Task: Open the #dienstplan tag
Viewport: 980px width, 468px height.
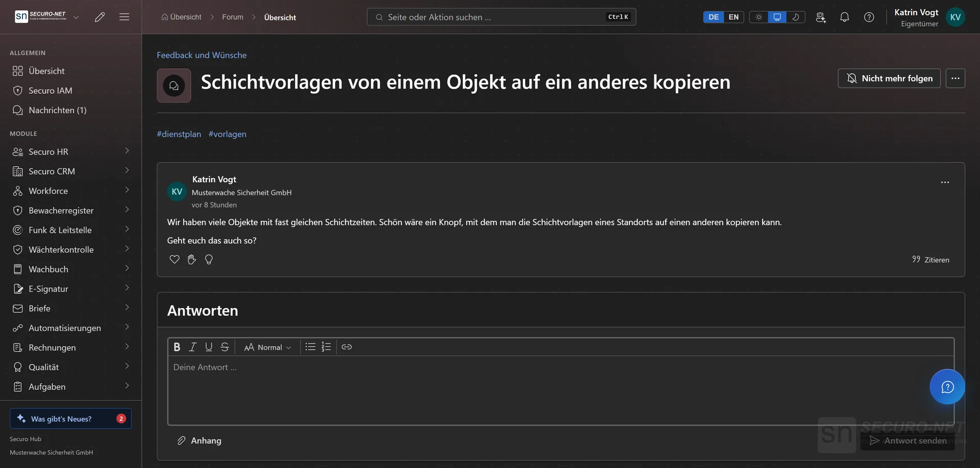Action: (179, 134)
